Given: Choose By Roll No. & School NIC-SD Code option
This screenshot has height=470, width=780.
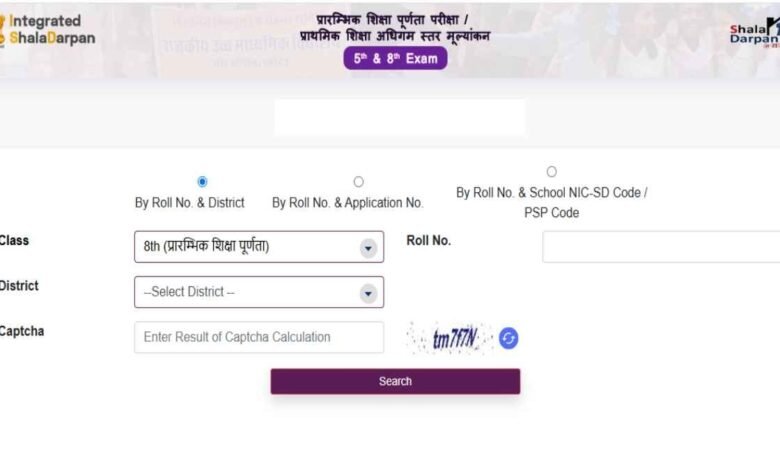Looking at the screenshot, I should (x=551, y=172).
